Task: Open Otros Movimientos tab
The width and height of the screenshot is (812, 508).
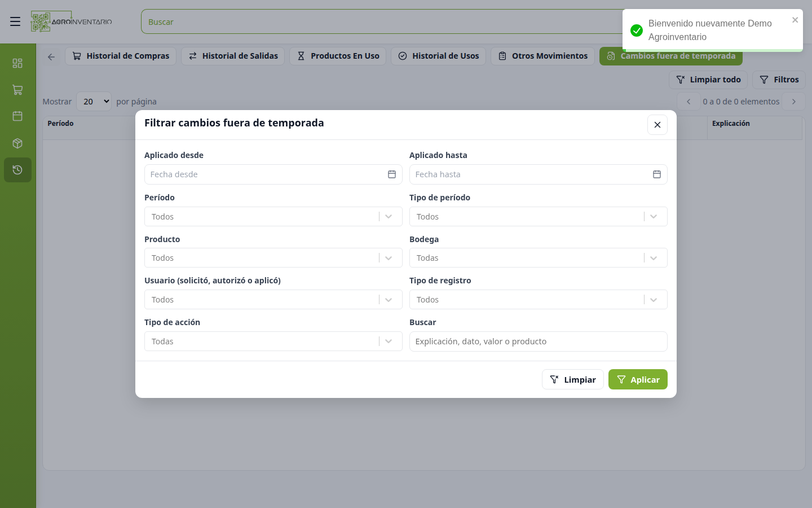Action: (x=542, y=56)
